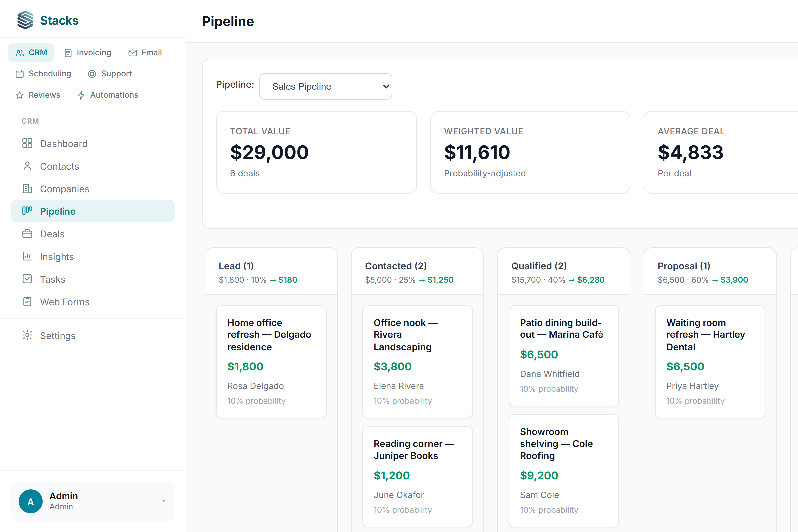Click the Lead (1) column header

[236, 266]
